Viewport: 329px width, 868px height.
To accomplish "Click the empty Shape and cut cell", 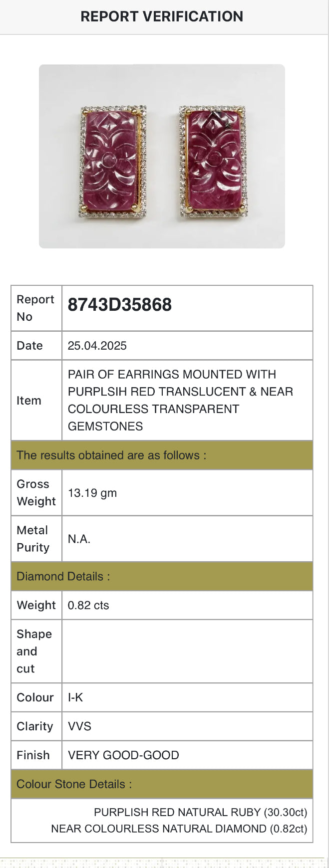I will tap(187, 651).
